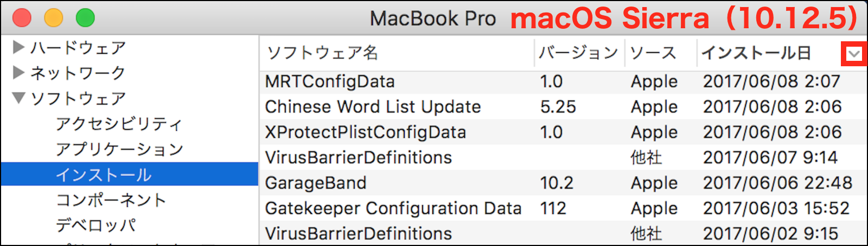Click the green zoom window button
This screenshot has height=246, width=868.
[x=85, y=18]
